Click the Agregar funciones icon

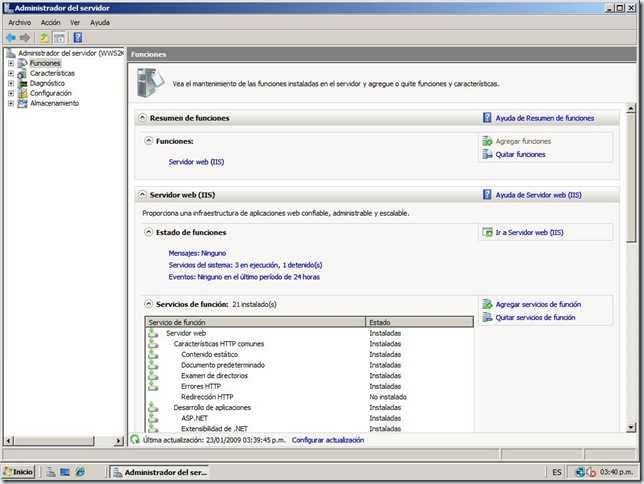[487, 141]
